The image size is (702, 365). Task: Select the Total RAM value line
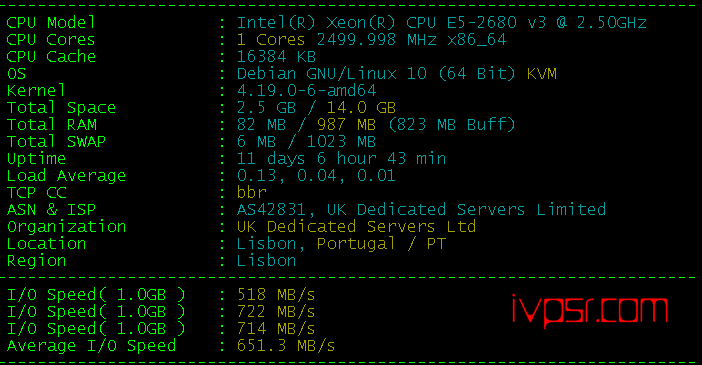click(376, 125)
